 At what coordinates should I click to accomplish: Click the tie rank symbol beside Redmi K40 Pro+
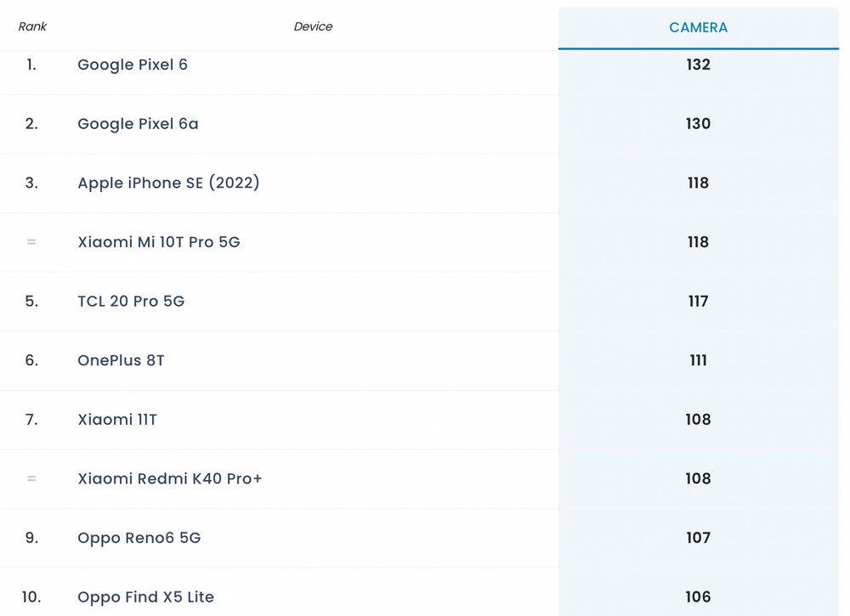[31, 478]
